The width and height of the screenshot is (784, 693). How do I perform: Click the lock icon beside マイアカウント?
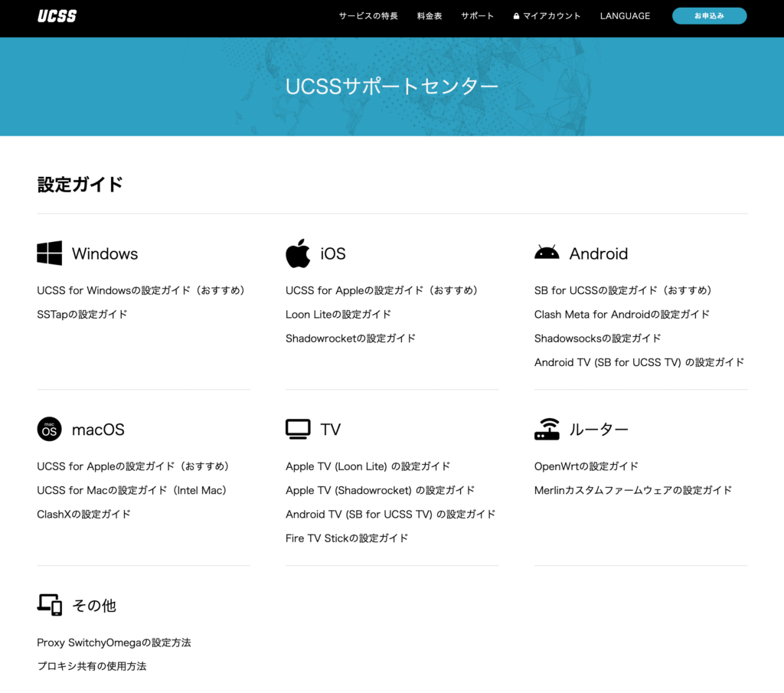[516, 16]
